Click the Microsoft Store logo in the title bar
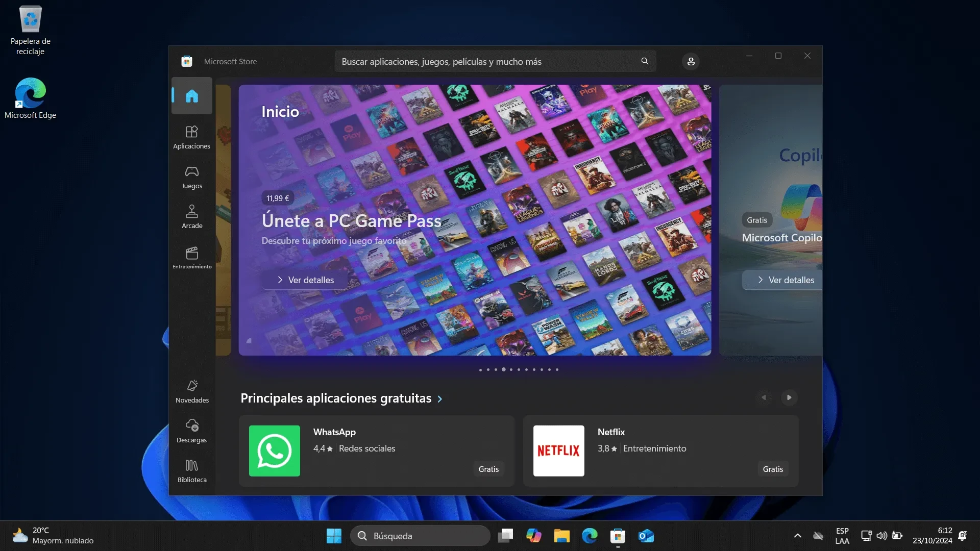Screen dimensions: 980x551 coord(187,61)
